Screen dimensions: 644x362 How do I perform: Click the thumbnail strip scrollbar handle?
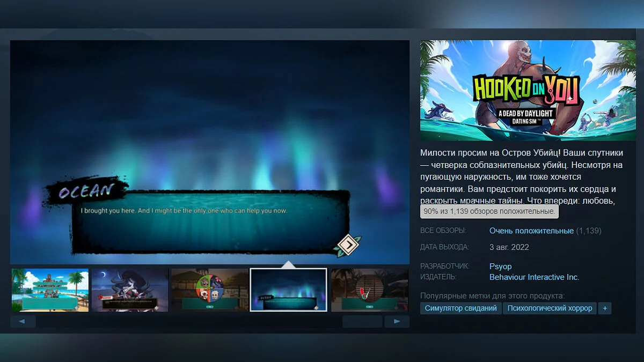point(362,322)
